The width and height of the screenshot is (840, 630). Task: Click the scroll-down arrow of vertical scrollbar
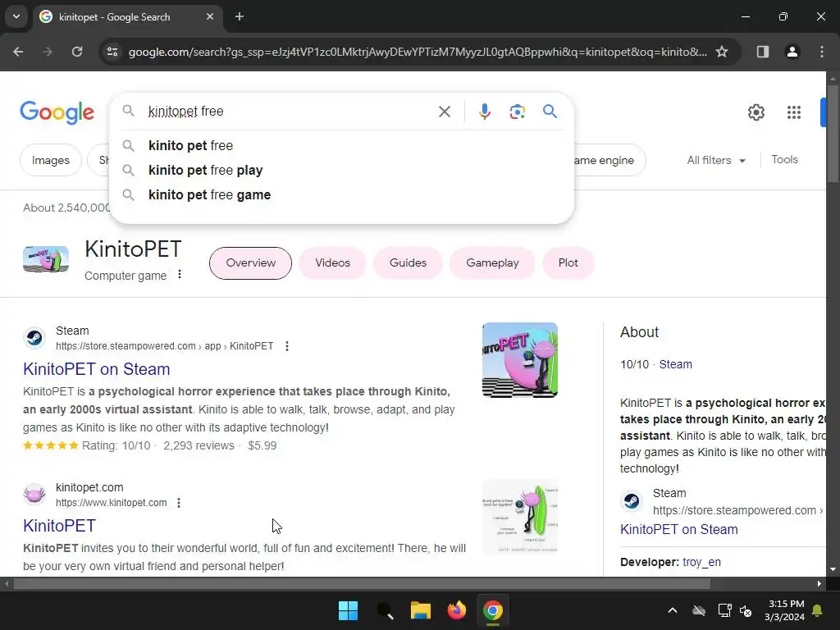[x=833, y=569]
